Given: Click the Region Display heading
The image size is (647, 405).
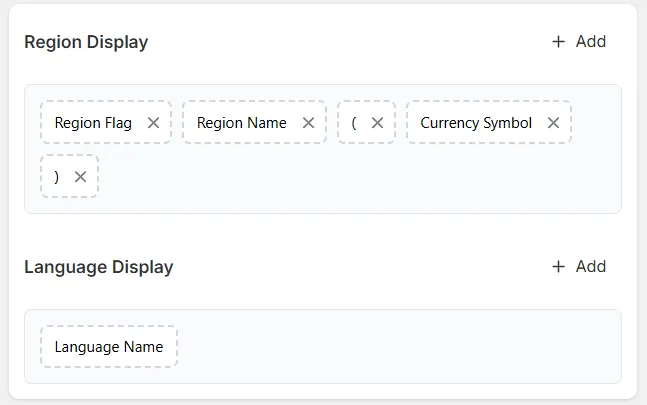Looking at the screenshot, I should (x=86, y=42).
